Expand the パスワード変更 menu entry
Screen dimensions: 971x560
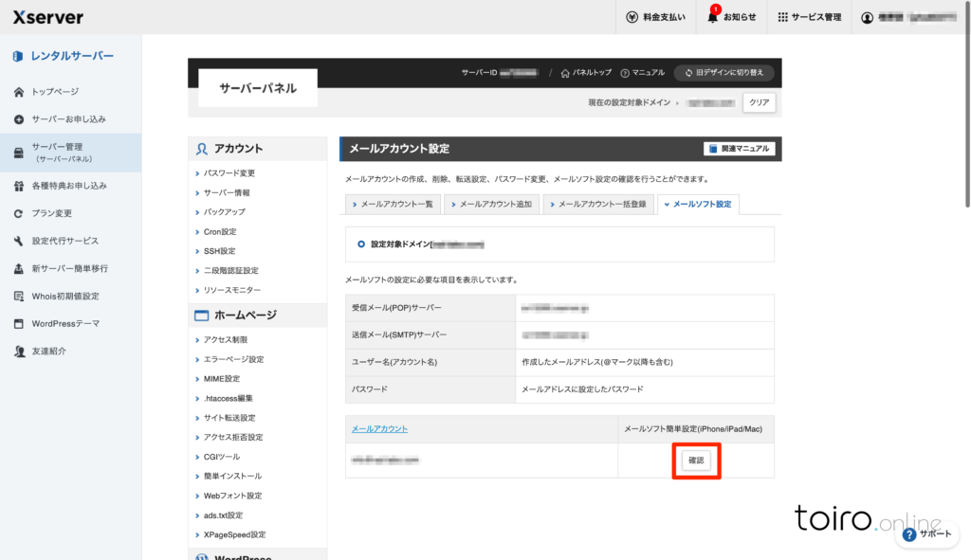pyautogui.click(x=229, y=173)
